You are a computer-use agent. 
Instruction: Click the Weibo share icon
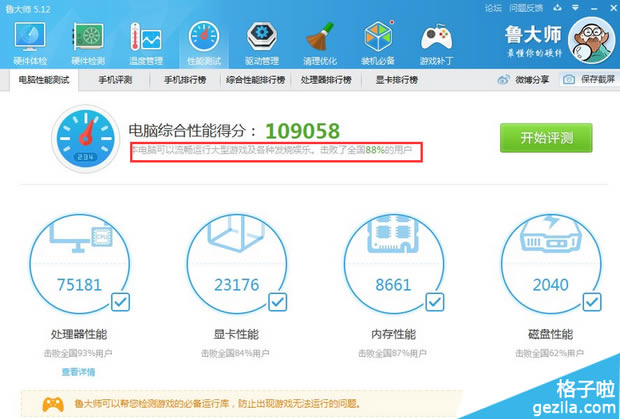[503, 80]
